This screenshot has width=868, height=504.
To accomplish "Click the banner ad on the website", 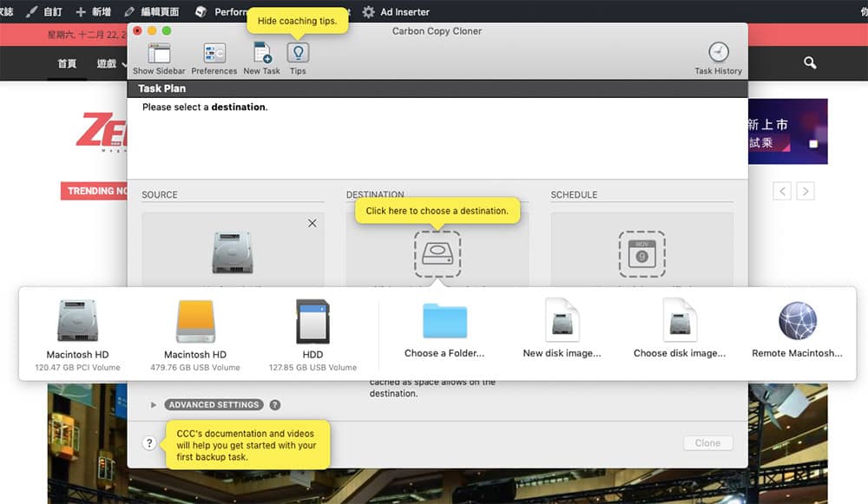I will tap(788, 132).
